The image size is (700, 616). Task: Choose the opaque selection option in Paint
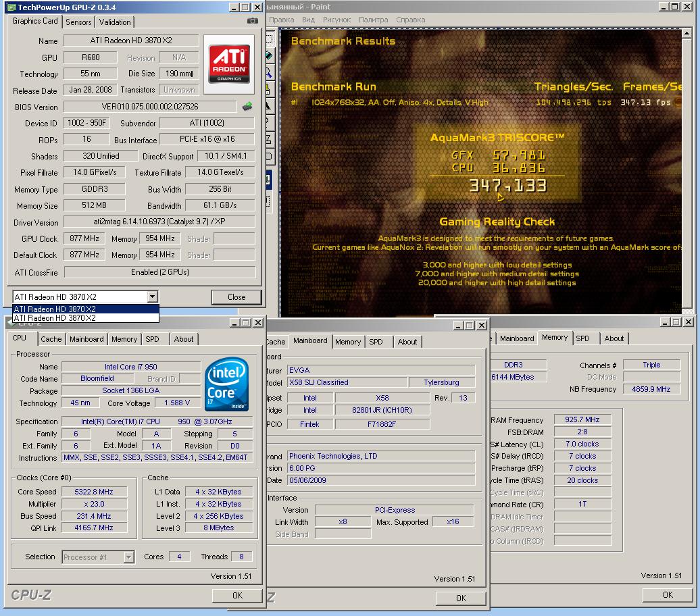click(268, 180)
